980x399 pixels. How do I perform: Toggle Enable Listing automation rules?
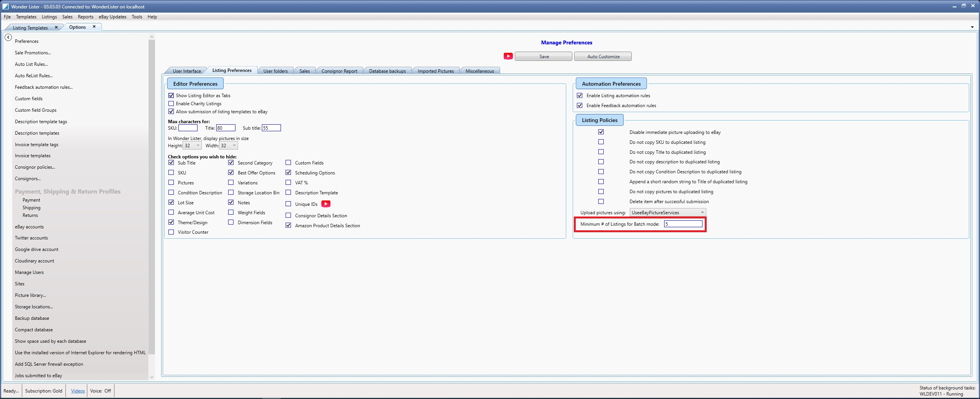click(x=580, y=96)
